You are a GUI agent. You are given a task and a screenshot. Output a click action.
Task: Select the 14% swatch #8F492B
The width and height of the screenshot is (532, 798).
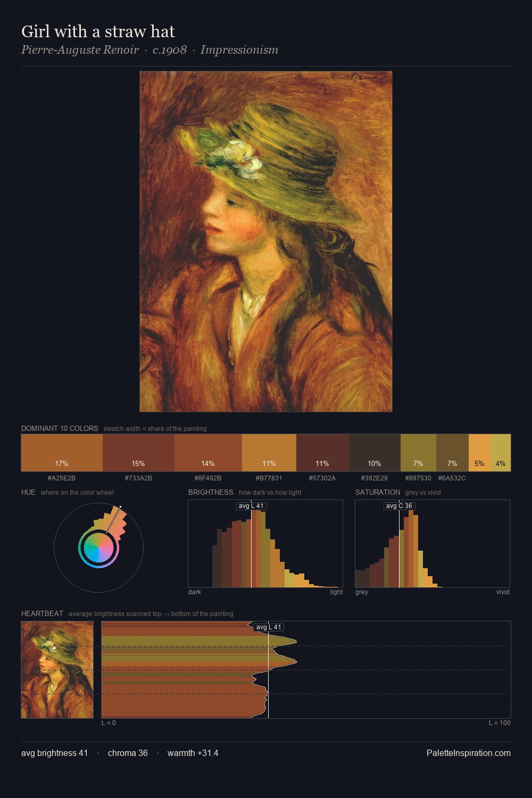(x=208, y=453)
